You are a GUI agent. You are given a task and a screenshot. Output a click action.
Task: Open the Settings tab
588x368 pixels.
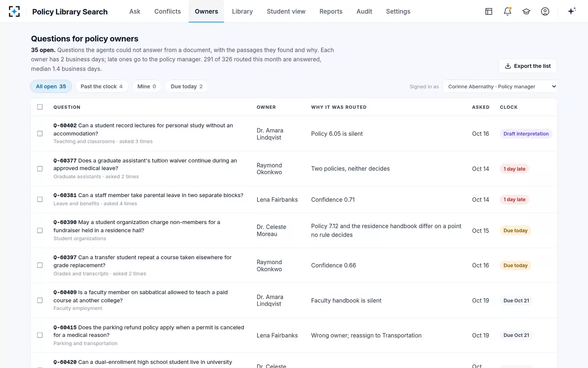tap(398, 11)
